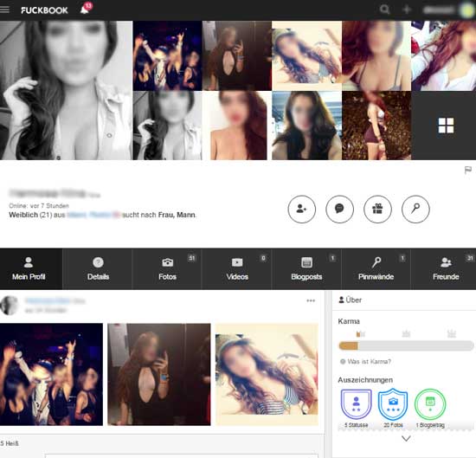This screenshot has height=458, width=476.
Task: Select the Blogposts tab
Action: [x=306, y=268]
